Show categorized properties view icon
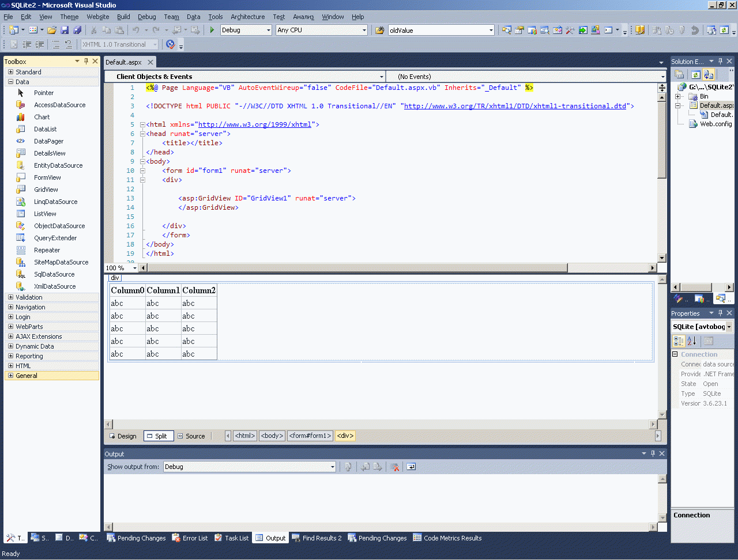 (x=679, y=341)
